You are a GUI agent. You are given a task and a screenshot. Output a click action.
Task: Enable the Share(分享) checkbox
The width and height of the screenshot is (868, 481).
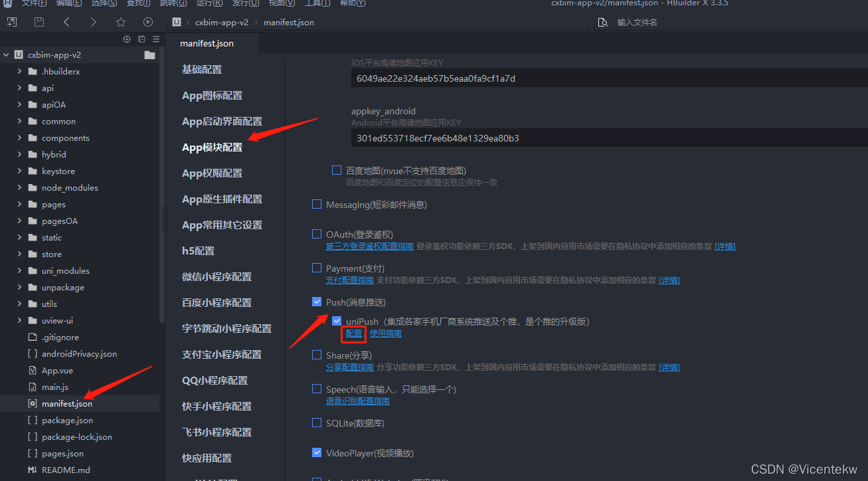317,355
